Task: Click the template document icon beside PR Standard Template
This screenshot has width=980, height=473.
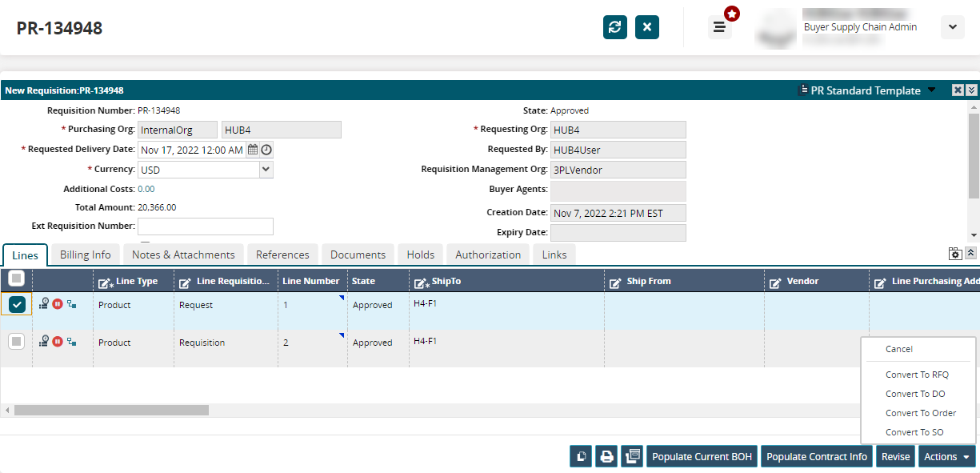Action: click(803, 90)
